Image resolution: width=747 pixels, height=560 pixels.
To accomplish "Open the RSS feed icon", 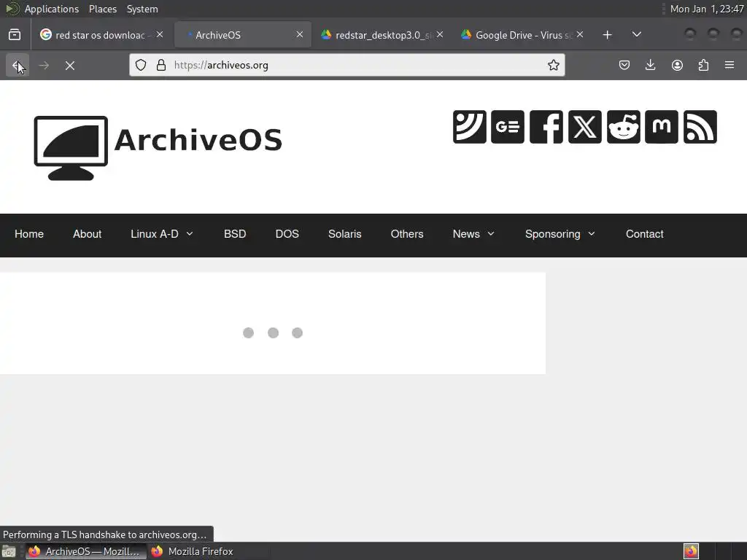I will [700, 127].
